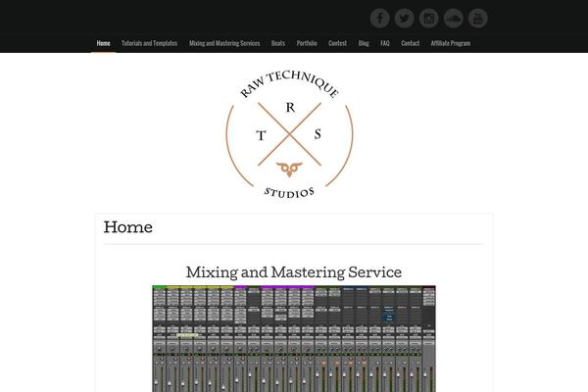588x392 pixels.
Task: Open the Instagram social icon
Action: click(428, 18)
